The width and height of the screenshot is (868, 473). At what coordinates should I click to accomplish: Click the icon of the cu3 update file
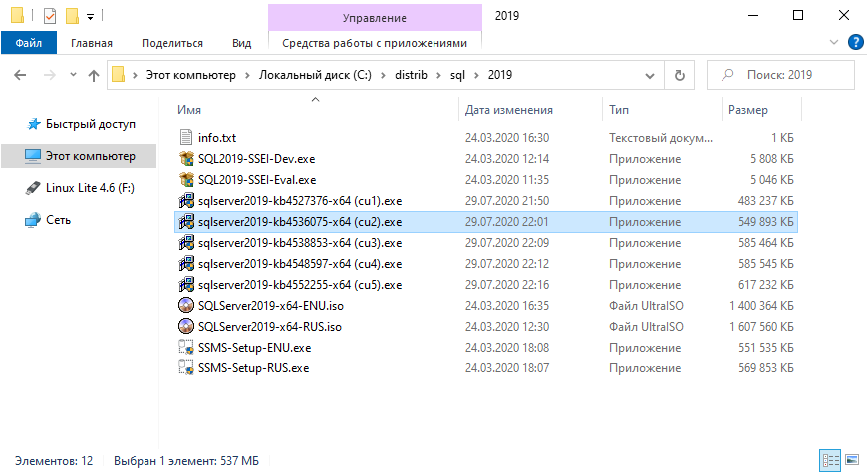[x=186, y=243]
